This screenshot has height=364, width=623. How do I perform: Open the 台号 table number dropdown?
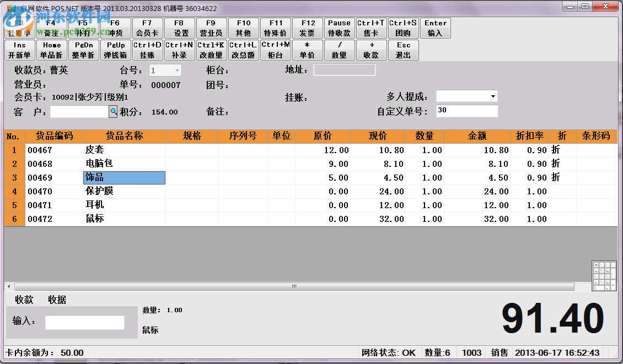pyautogui.click(x=165, y=70)
